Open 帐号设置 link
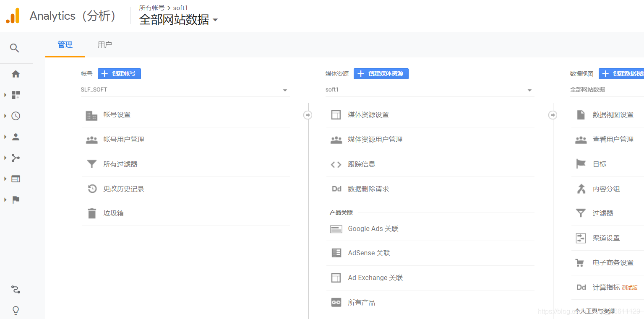 point(117,115)
